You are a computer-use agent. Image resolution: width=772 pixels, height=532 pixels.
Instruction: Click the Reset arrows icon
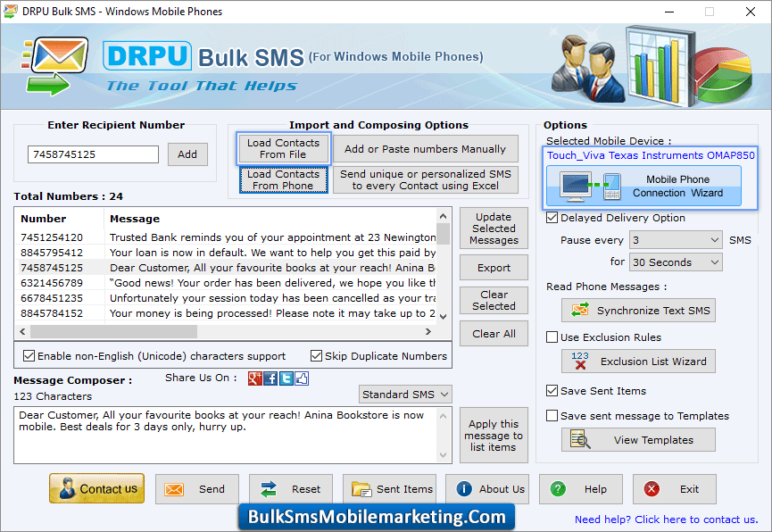coord(269,489)
